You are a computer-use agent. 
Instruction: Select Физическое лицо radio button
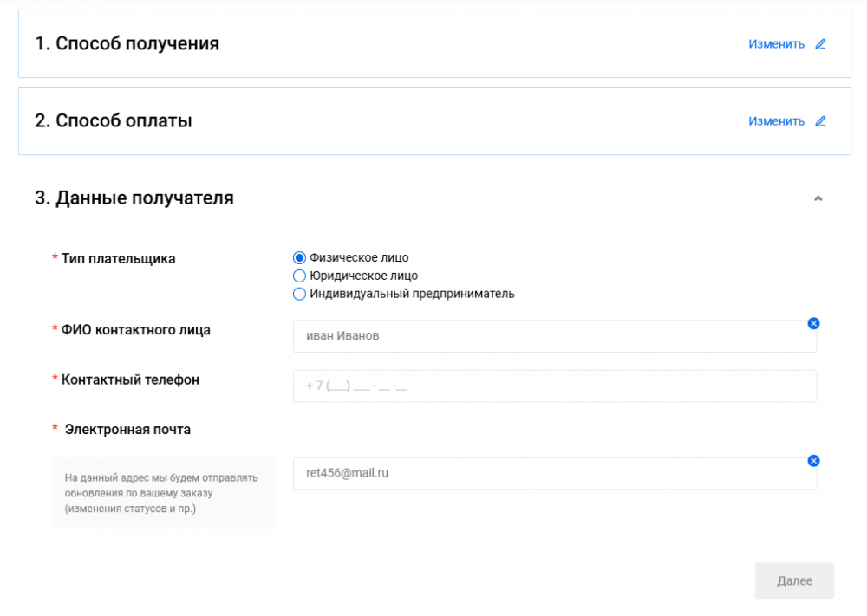pos(299,258)
